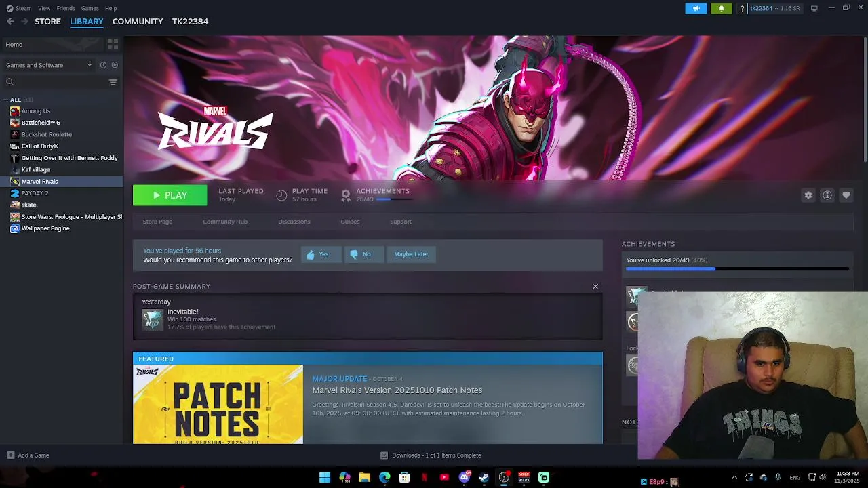Open File Explorer from the taskbar
Image resolution: width=868 pixels, height=488 pixels.
click(x=365, y=477)
